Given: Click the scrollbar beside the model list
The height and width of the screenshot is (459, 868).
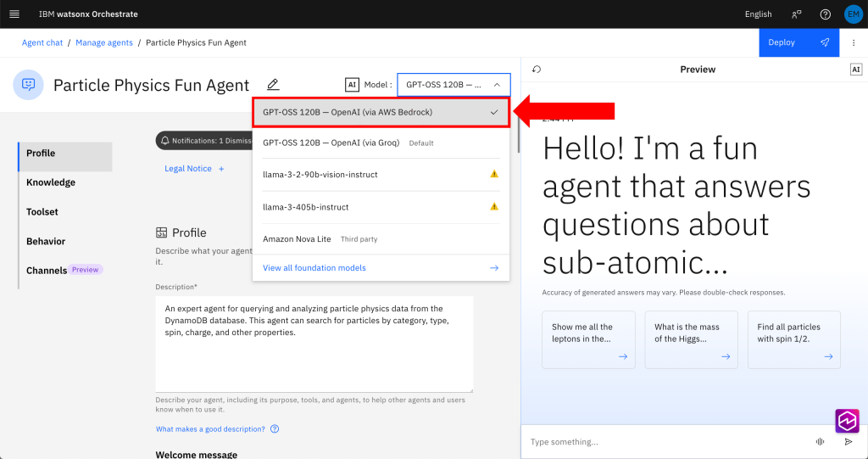Looking at the screenshot, I should [x=518, y=133].
